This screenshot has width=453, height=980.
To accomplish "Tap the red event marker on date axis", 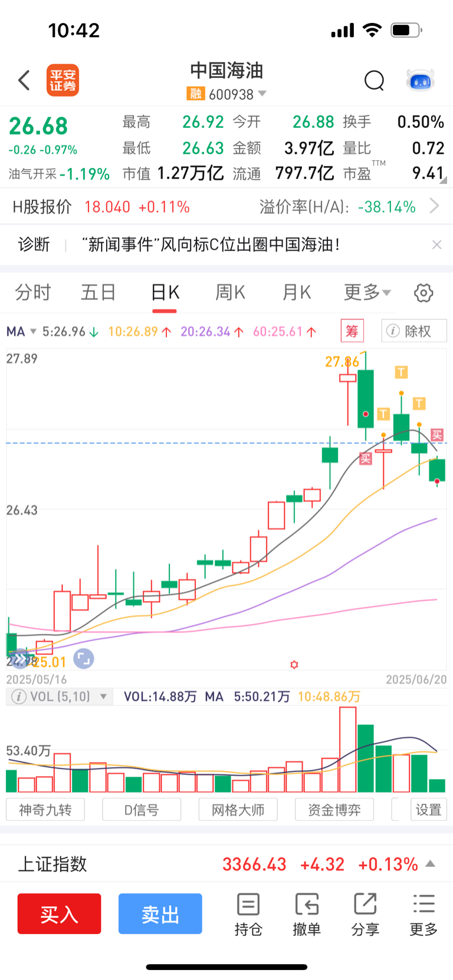I will tap(294, 665).
